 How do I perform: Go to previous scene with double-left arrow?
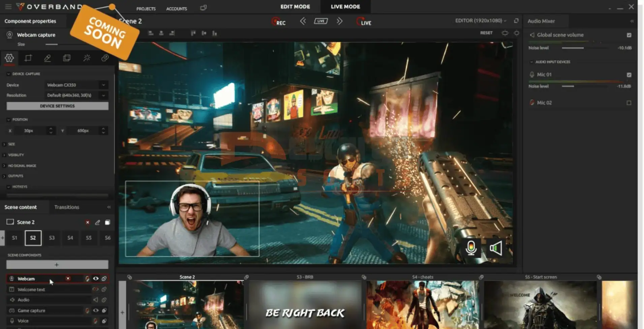pos(303,21)
